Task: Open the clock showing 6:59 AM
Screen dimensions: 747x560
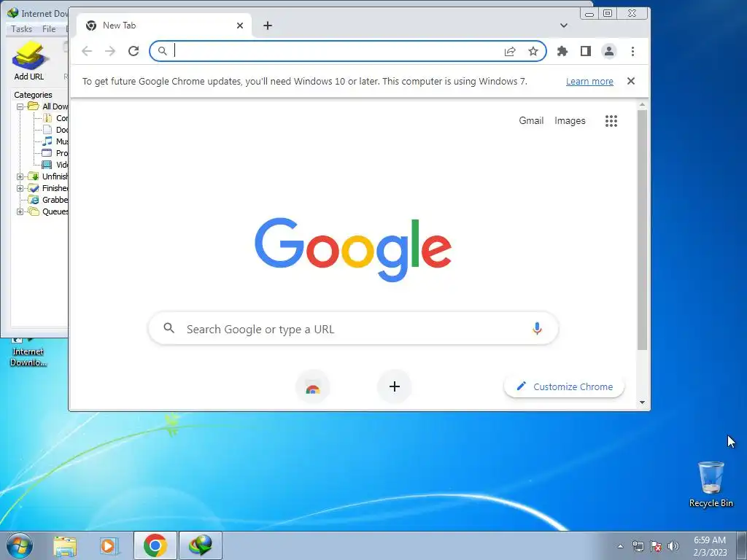Action: [710, 545]
